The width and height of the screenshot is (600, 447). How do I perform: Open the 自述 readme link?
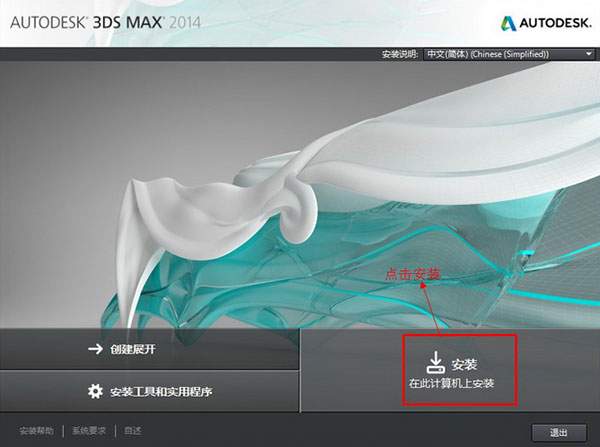pyautogui.click(x=133, y=431)
